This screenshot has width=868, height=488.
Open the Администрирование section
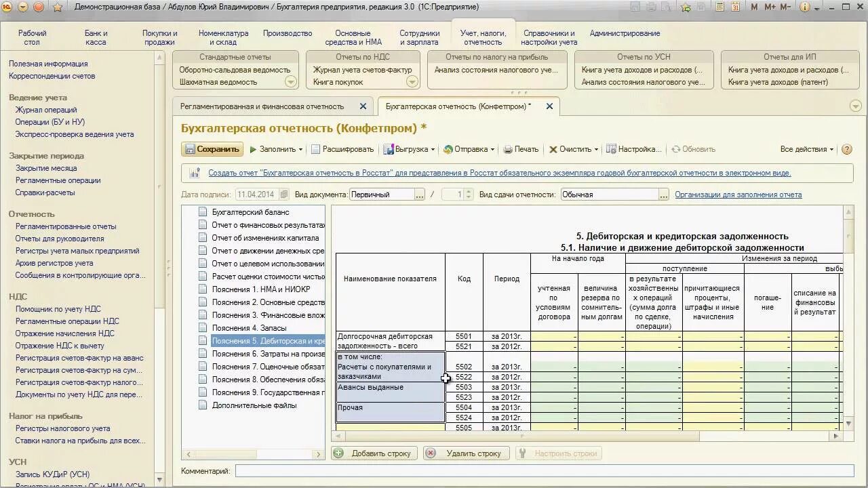[x=625, y=33]
